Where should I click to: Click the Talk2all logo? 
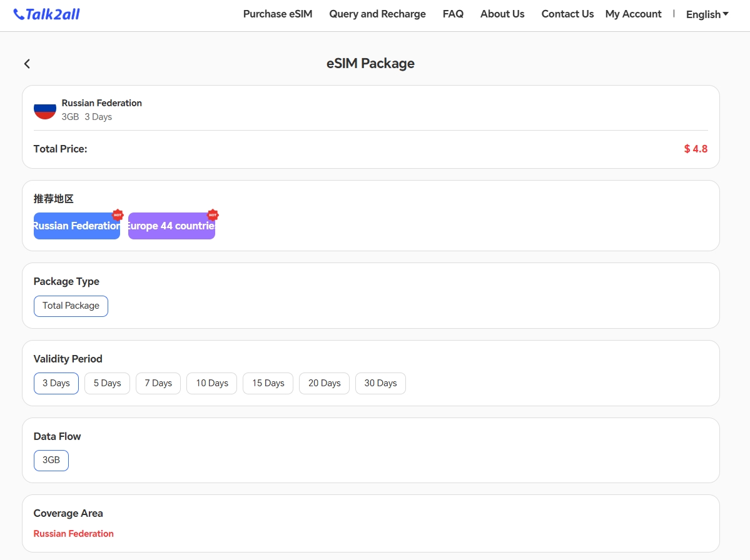[x=47, y=14]
